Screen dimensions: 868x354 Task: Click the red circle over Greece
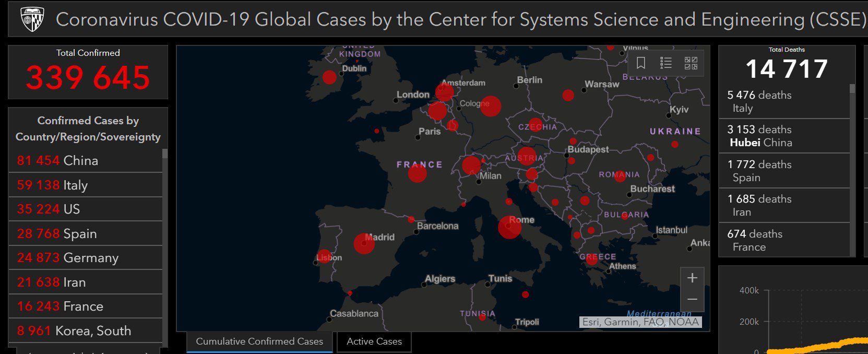(x=591, y=259)
